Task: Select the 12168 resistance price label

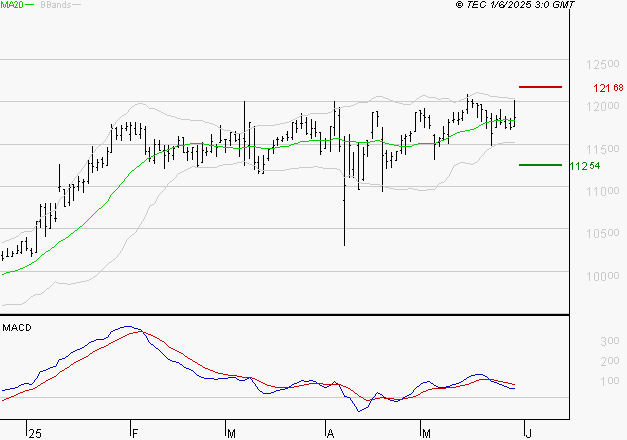Action: (607, 88)
